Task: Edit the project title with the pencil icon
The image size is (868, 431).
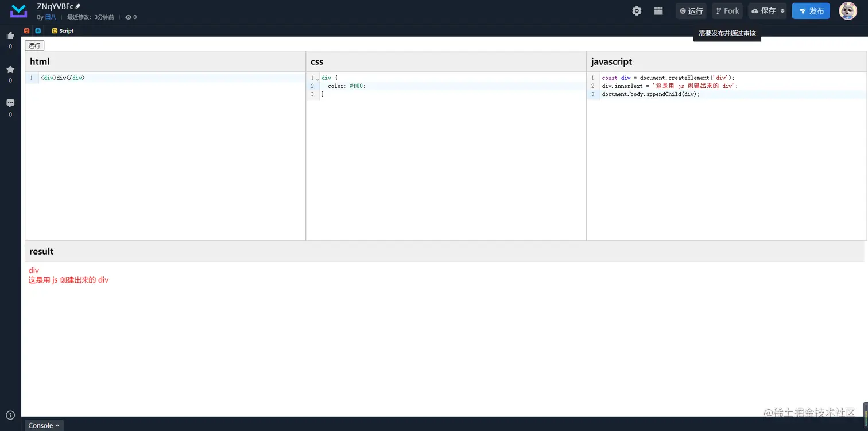Action: pyautogui.click(x=79, y=6)
